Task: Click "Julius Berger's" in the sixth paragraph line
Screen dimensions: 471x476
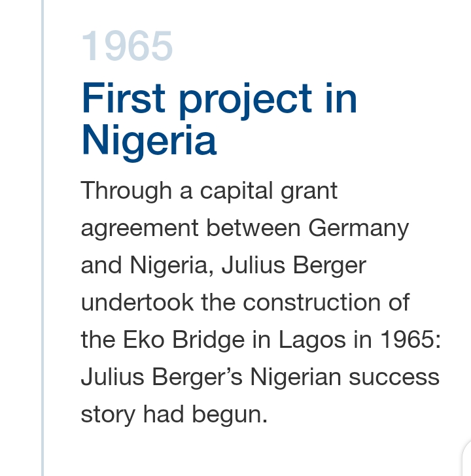Action: (159, 377)
